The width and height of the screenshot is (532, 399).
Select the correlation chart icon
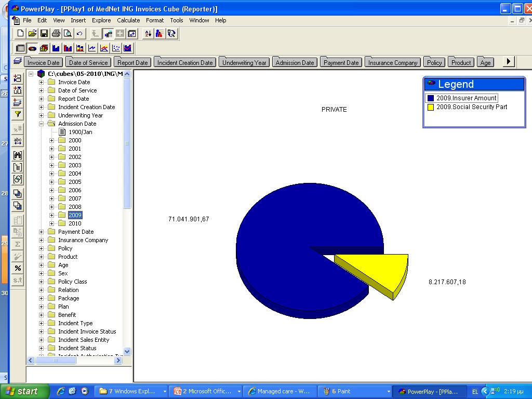coord(128,48)
